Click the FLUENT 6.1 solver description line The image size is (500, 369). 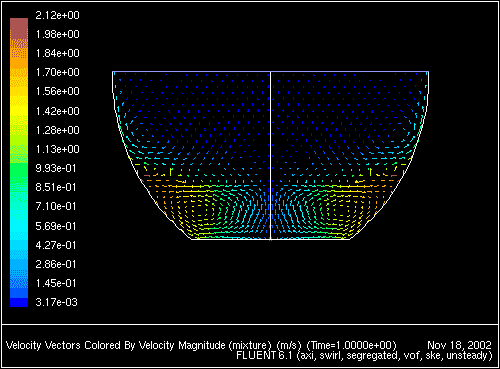click(x=364, y=356)
